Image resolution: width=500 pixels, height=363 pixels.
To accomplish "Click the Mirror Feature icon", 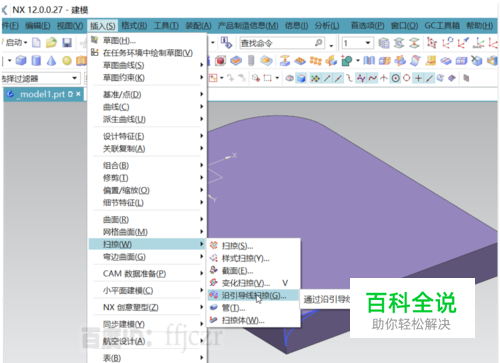I will [x=331, y=61].
